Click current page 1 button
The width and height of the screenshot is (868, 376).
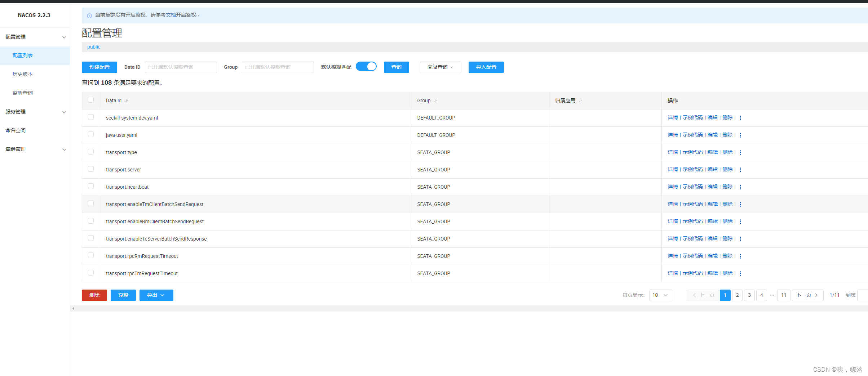(x=725, y=295)
